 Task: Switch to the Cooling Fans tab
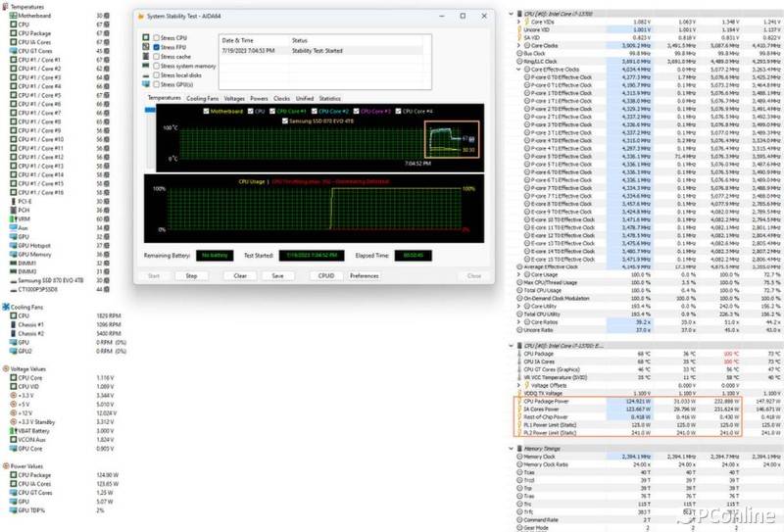pyautogui.click(x=203, y=99)
